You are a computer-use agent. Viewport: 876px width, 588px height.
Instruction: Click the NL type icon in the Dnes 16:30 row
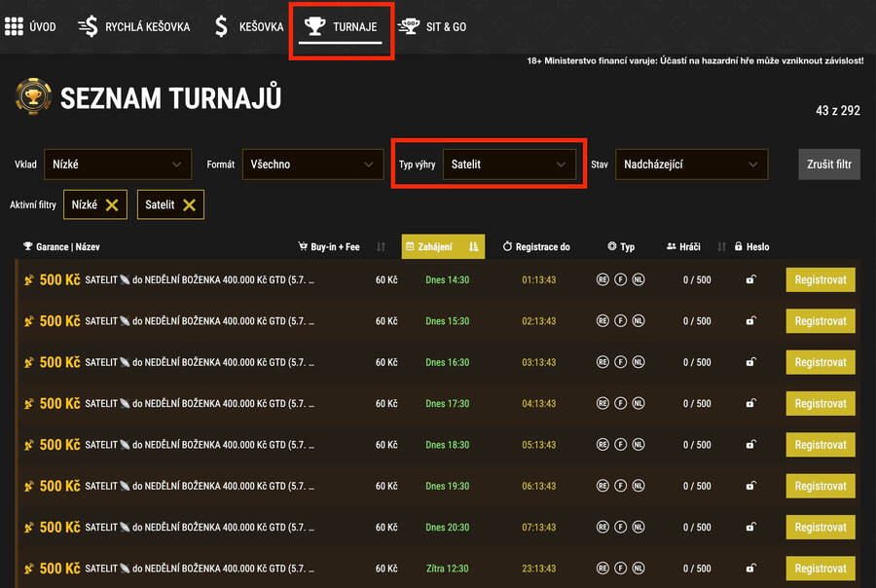[x=639, y=362]
